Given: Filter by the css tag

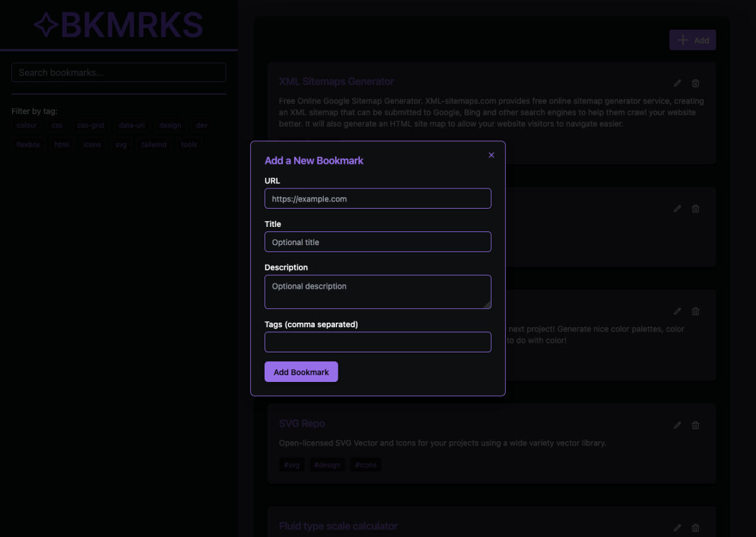Looking at the screenshot, I should click(x=57, y=125).
